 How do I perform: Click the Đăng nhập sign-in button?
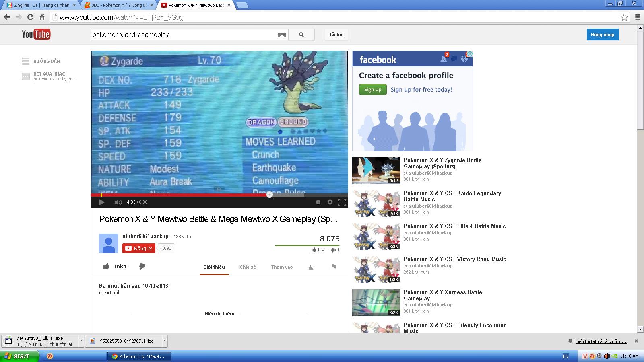[x=603, y=35]
